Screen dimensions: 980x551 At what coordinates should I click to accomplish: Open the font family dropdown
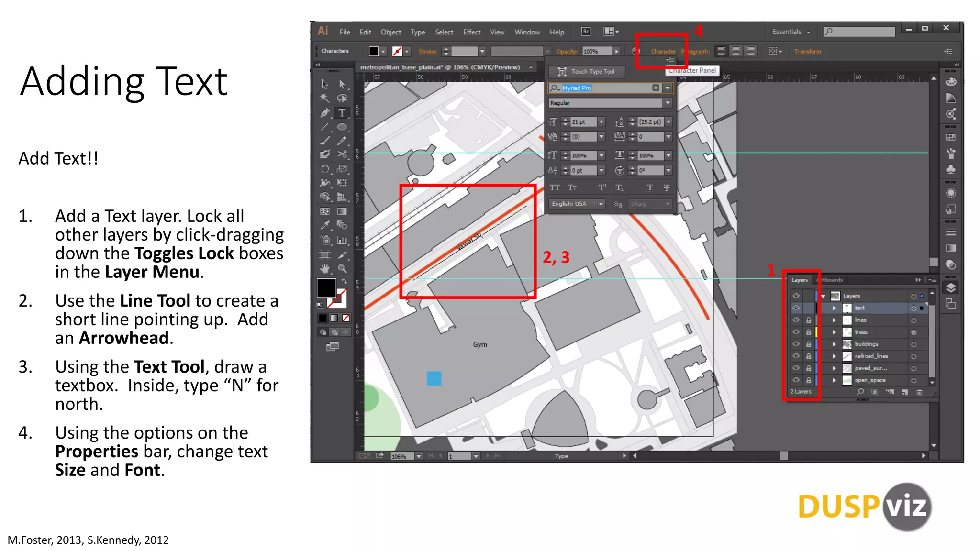coord(668,88)
